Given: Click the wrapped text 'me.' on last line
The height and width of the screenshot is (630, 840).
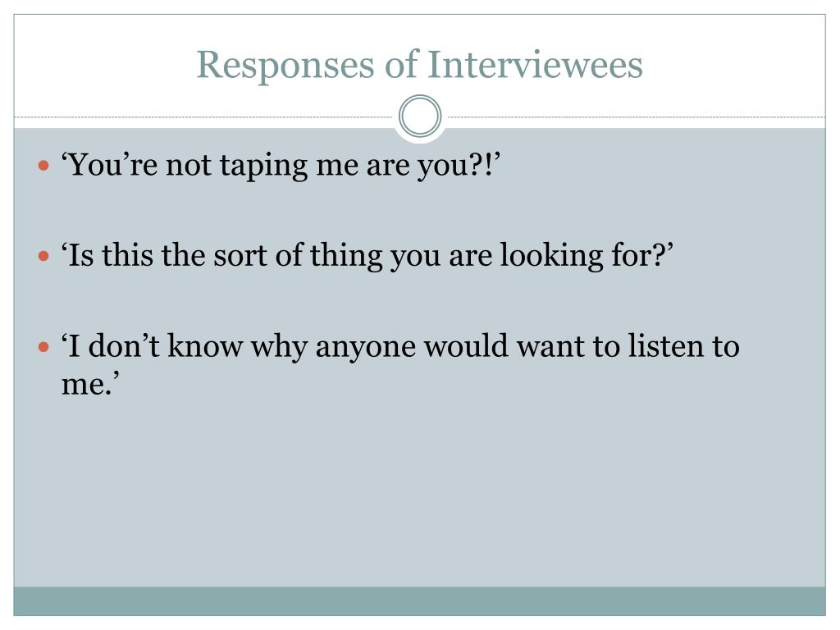Looking at the screenshot, I should (90, 384).
